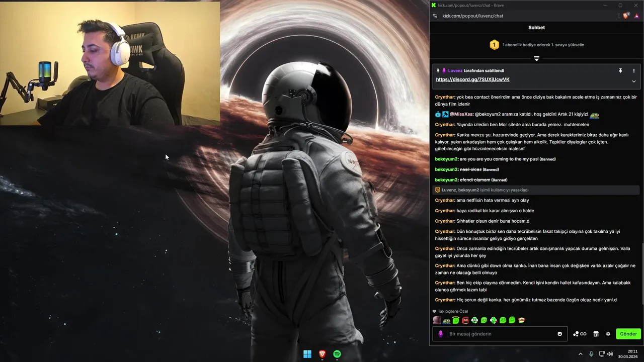Open Windows Start menu on taskbar
This screenshot has height=362, width=644.
[x=307, y=354]
